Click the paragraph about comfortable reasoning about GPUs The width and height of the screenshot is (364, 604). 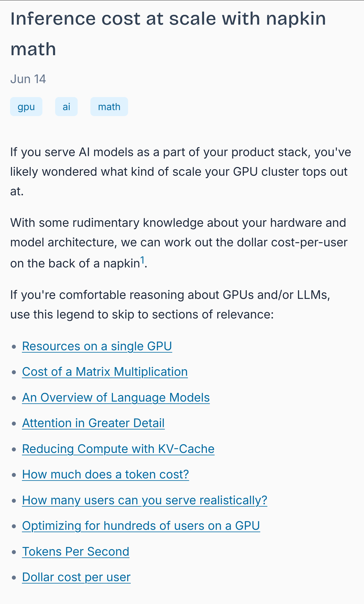(170, 305)
